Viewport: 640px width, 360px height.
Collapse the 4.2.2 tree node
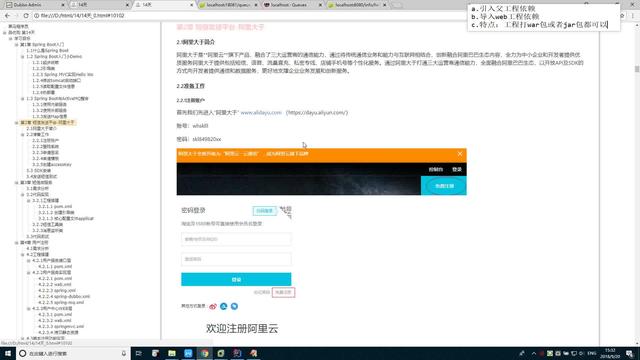(x=29, y=273)
